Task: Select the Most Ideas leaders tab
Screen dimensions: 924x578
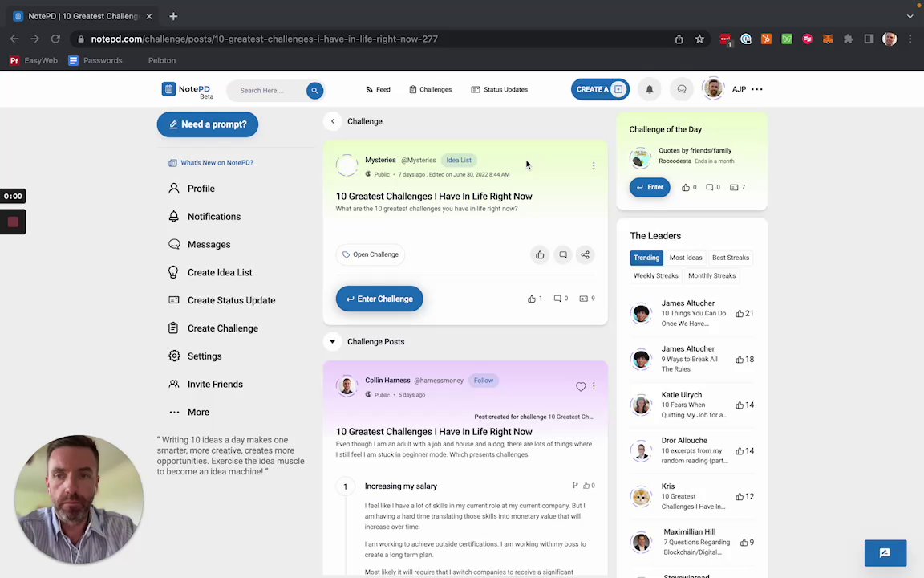Action: click(x=685, y=258)
